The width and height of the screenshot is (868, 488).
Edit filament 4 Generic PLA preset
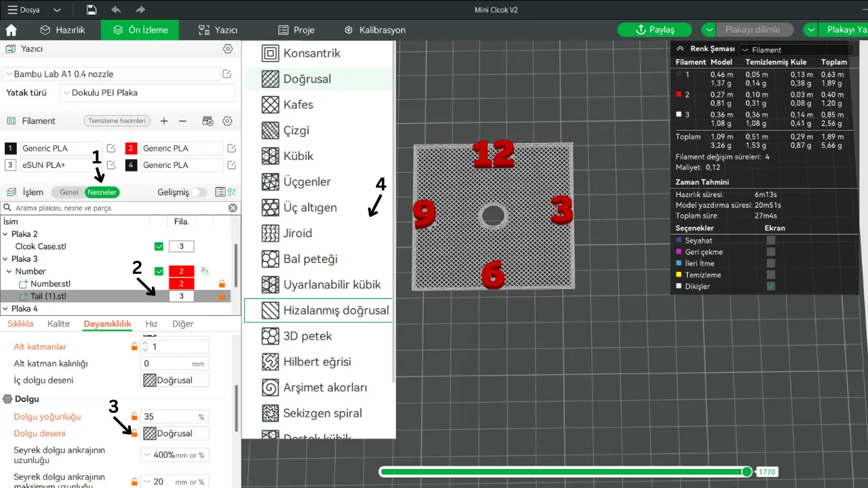[x=232, y=165]
